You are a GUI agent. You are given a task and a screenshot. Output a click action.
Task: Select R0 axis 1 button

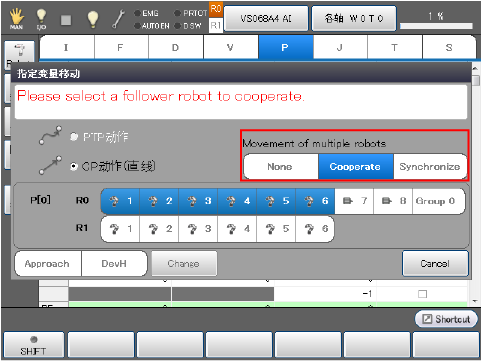[x=120, y=201]
